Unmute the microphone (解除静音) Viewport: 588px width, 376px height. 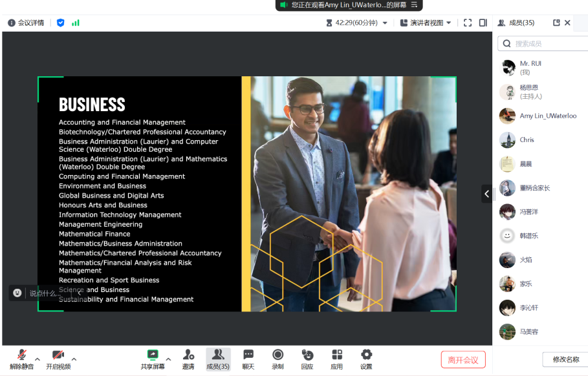[21, 359]
